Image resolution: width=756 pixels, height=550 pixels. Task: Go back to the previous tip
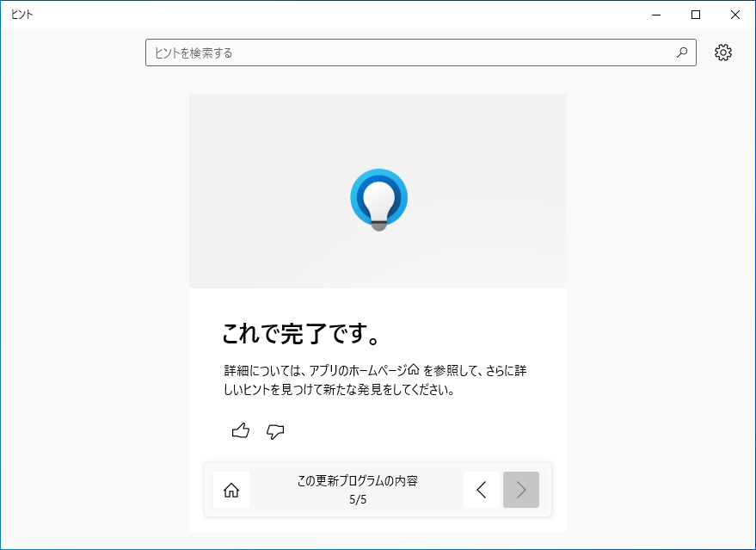tap(482, 490)
